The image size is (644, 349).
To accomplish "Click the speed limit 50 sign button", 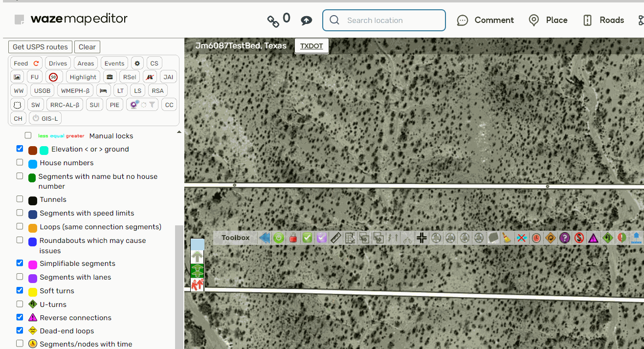I will 54,77.
